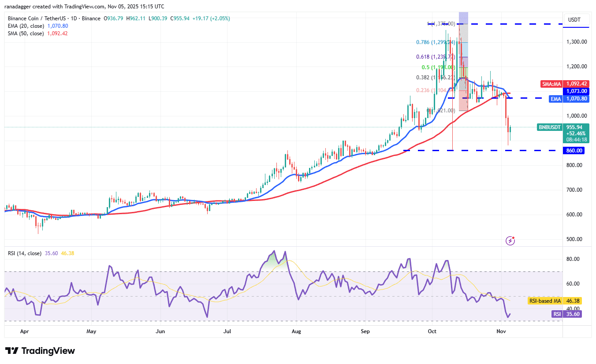Click the Aug label on the time axis
This screenshot has height=364, width=596.
(296, 331)
